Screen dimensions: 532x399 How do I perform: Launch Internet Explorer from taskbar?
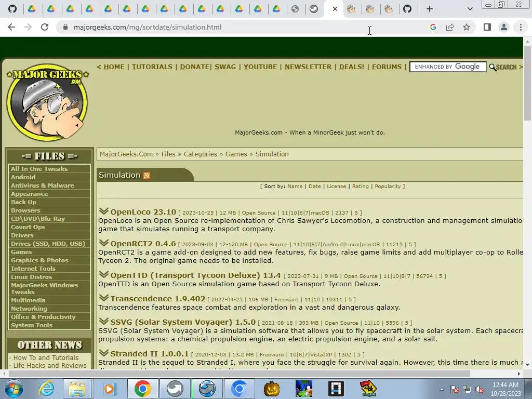click(x=46, y=389)
